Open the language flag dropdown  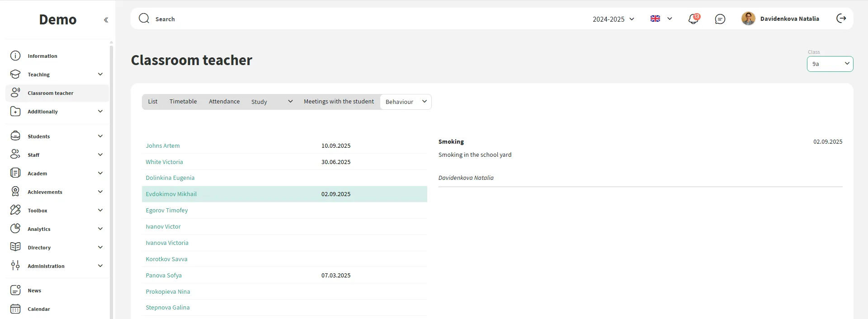point(661,19)
